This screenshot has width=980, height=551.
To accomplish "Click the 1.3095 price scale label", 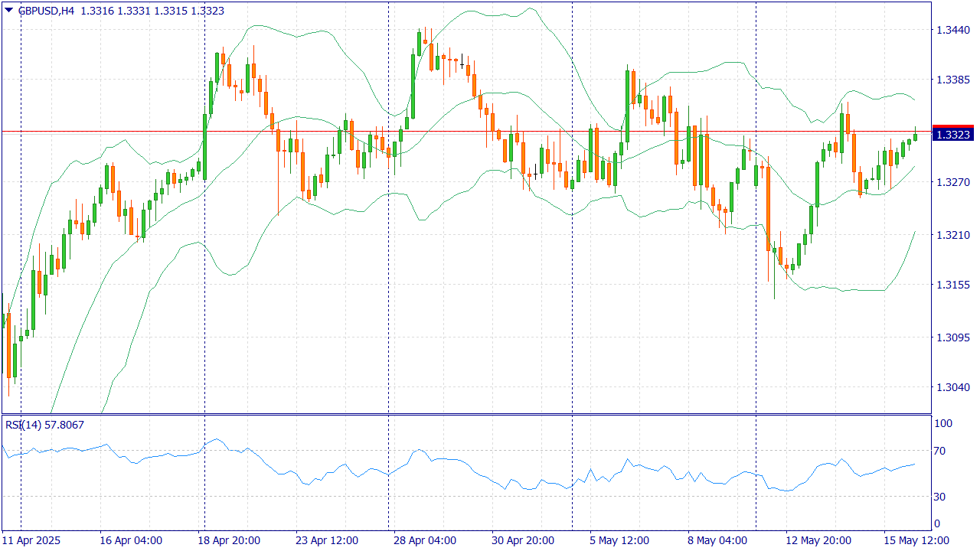I will [x=954, y=337].
